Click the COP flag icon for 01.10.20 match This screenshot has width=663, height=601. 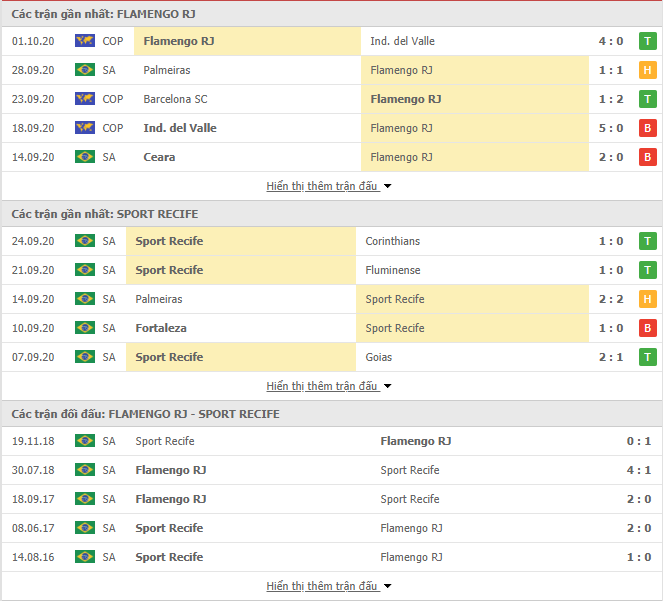[x=85, y=41]
